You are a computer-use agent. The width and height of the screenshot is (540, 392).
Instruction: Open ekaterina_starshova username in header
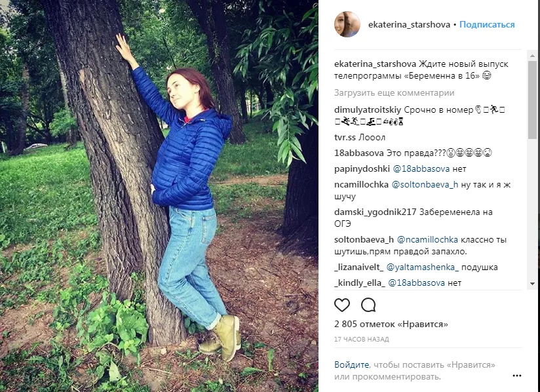click(409, 25)
